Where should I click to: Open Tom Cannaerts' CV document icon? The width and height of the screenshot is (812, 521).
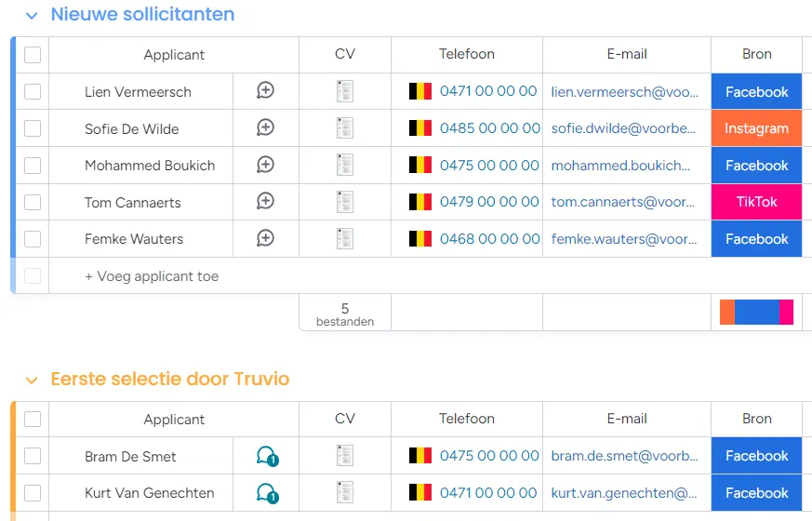[345, 202]
